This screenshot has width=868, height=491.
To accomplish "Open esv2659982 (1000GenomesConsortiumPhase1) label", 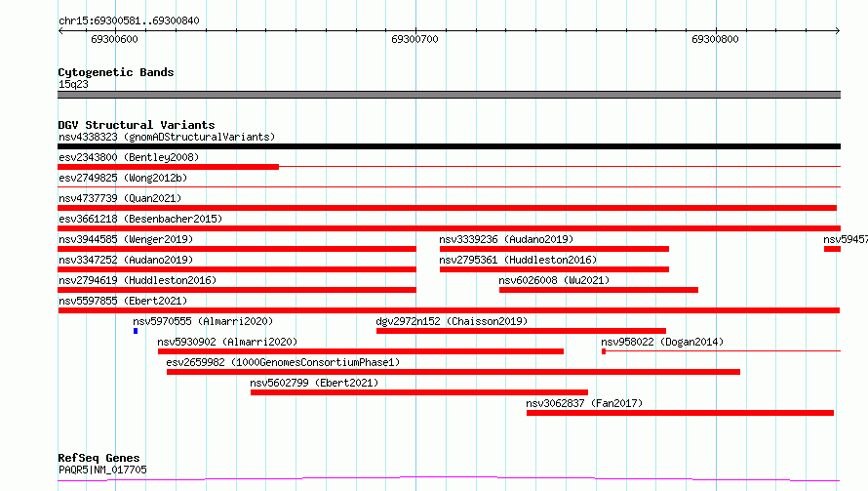I will click(283, 362).
